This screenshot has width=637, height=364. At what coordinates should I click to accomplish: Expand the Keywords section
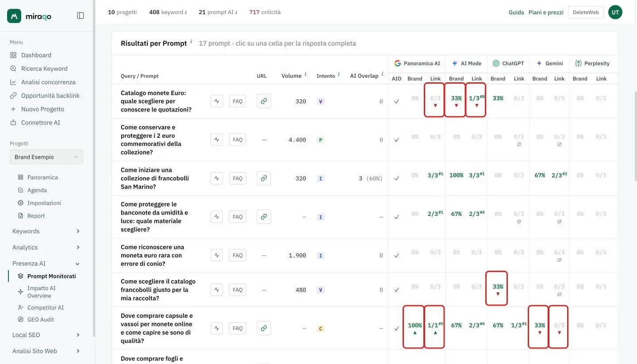pos(46,231)
